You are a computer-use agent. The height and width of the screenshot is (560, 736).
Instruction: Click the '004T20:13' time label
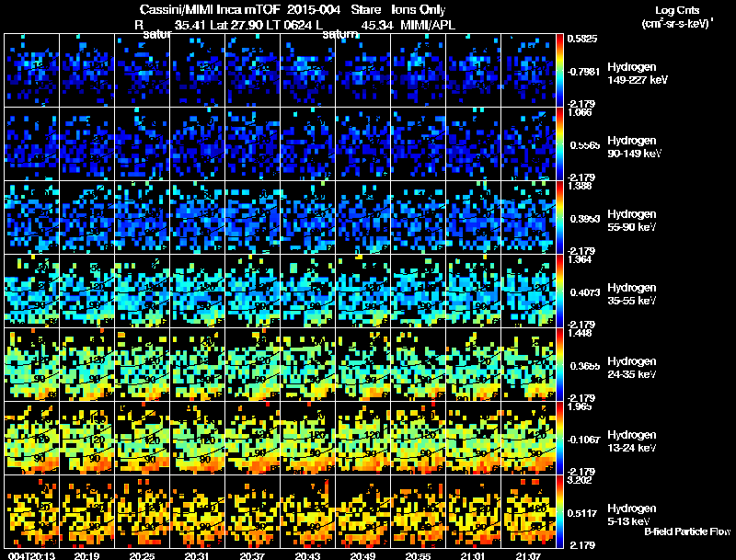(32, 555)
